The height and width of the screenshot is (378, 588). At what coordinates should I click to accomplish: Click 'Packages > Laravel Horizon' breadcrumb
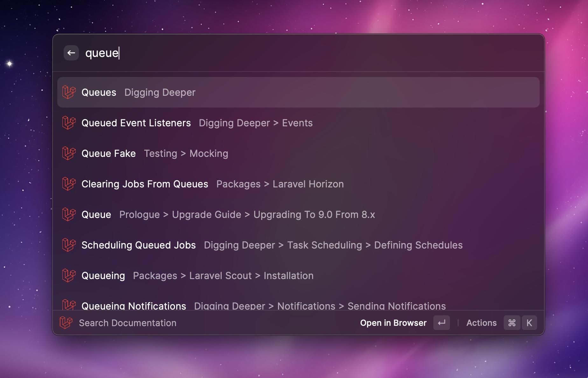point(280,184)
